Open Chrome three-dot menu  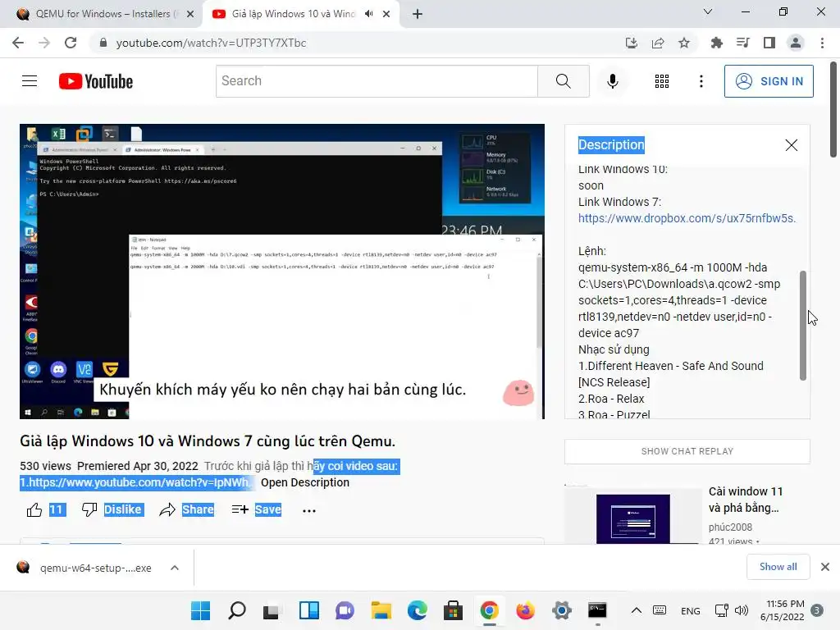click(822, 43)
